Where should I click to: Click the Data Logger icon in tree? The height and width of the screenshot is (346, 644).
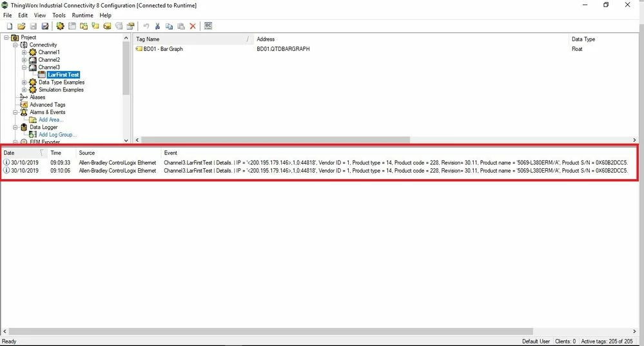click(24, 127)
